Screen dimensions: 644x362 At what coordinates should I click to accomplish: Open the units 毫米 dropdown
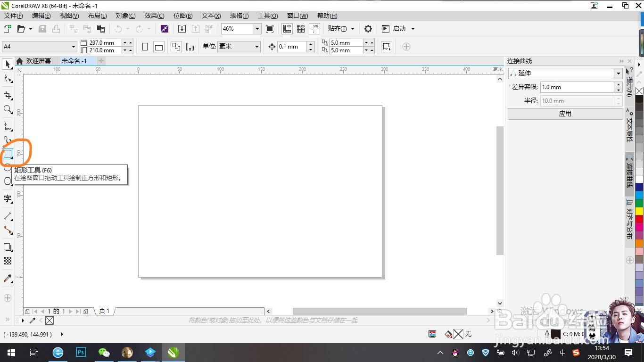click(257, 47)
